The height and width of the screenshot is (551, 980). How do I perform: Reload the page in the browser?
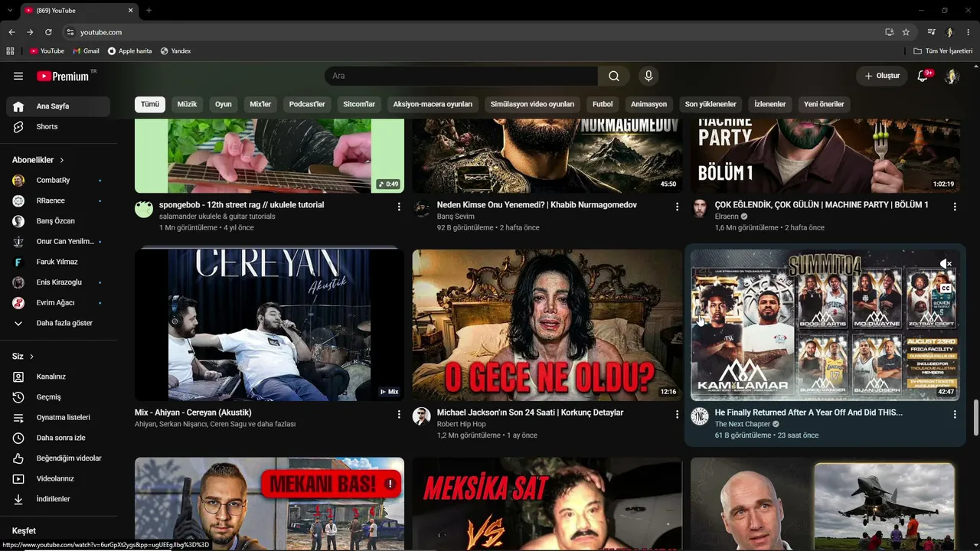tap(48, 32)
